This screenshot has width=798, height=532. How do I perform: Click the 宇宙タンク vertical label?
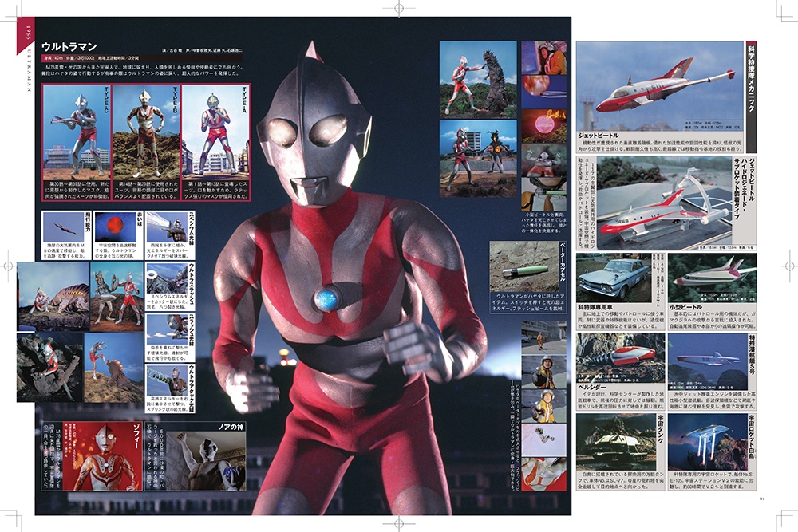coord(660,429)
